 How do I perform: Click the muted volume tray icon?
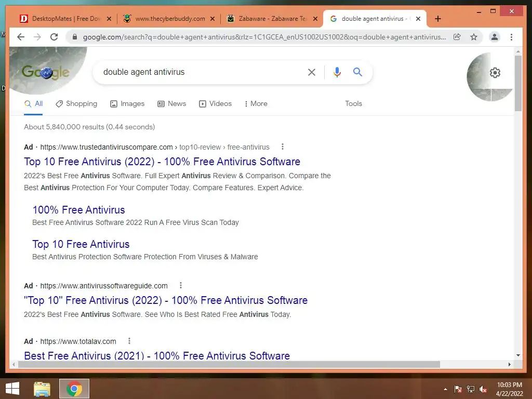(483, 389)
